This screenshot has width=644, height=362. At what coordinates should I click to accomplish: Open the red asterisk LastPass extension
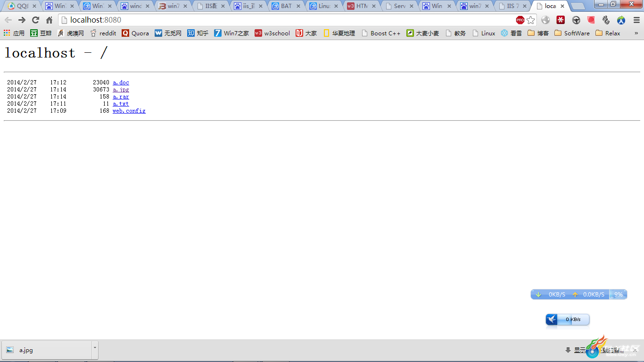tap(561, 20)
